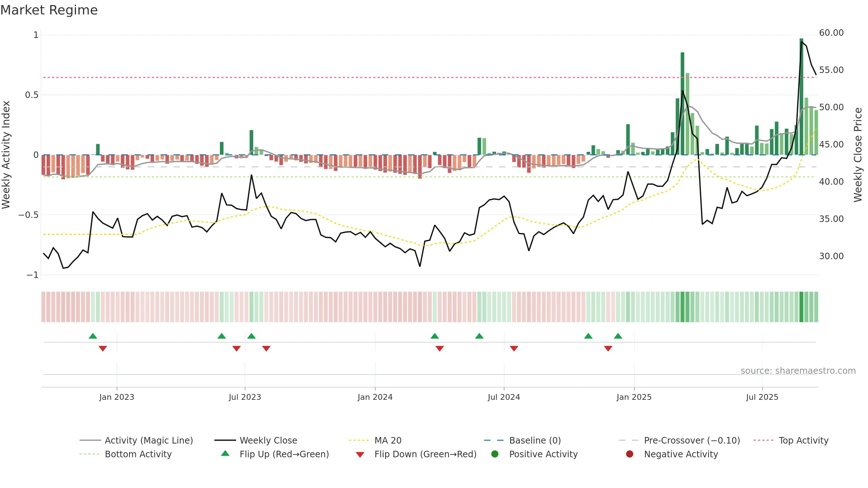Toggle the Flip Up (Red→Green) legend entry
The width and height of the screenshot is (868, 488).
pyautogui.click(x=275, y=454)
